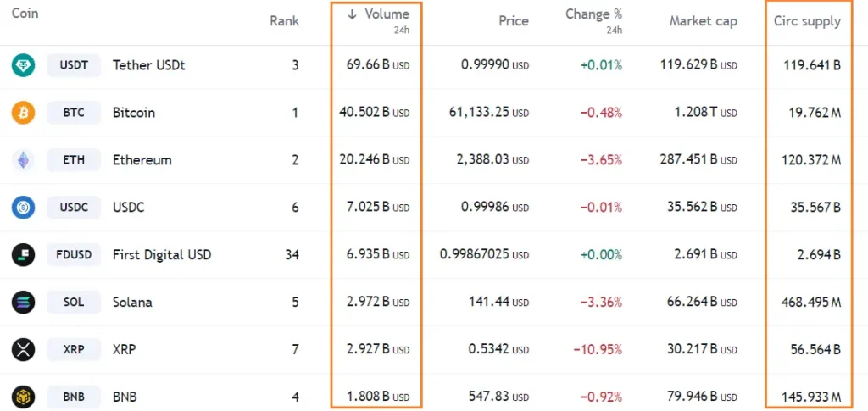Sort by the Circ supply header
The width and height of the screenshot is (868, 411).
coord(807,21)
